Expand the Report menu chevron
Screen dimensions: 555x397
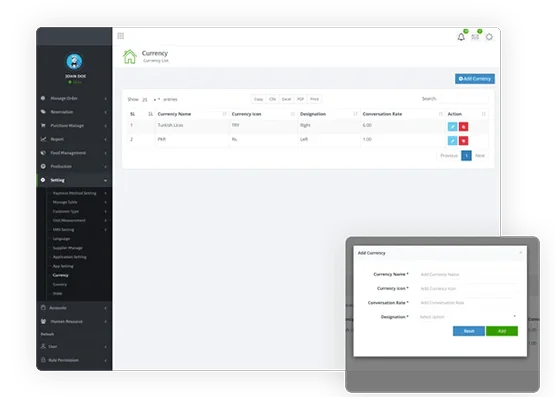105,139
